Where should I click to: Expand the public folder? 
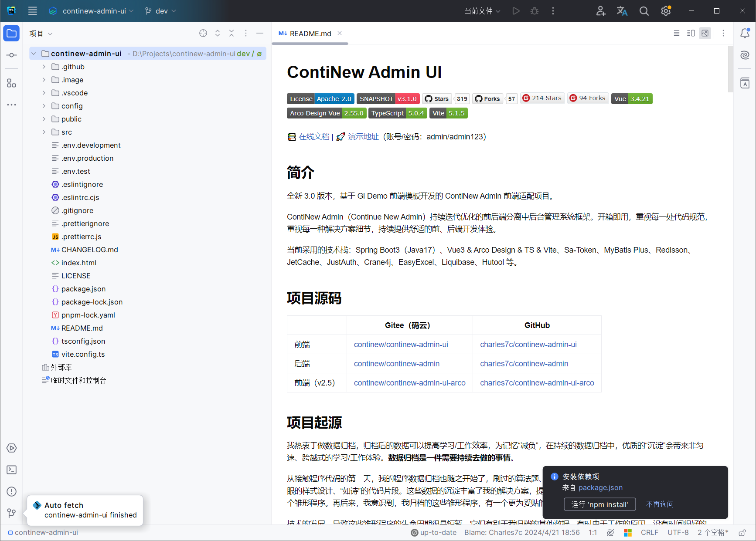click(44, 119)
